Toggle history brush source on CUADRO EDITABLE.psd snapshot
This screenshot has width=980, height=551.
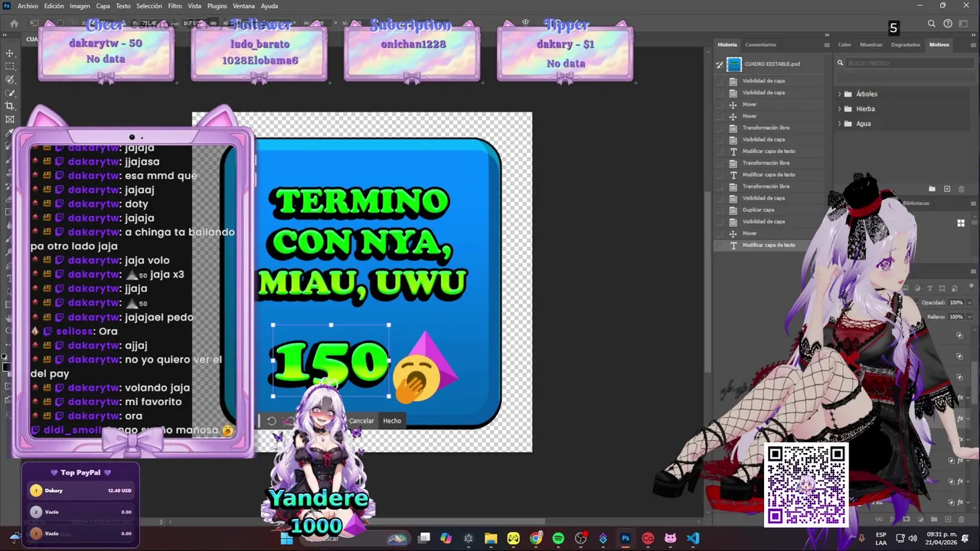click(x=720, y=64)
